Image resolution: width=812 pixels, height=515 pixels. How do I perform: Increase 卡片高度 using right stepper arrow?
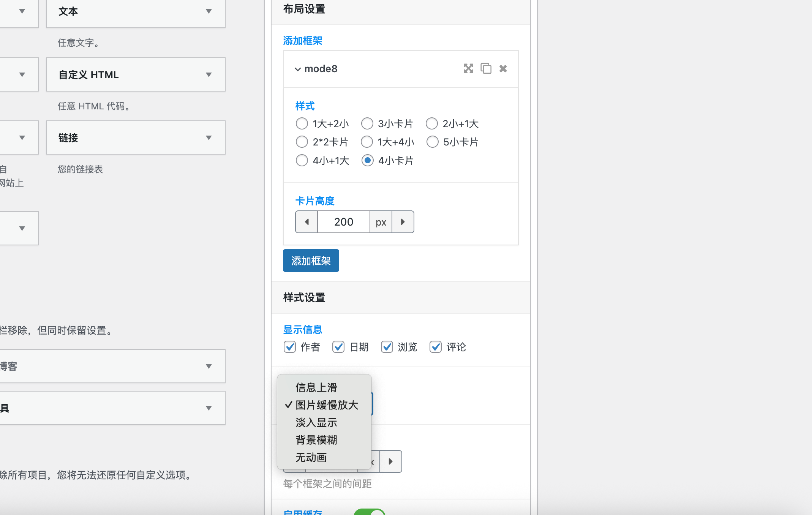[403, 222]
